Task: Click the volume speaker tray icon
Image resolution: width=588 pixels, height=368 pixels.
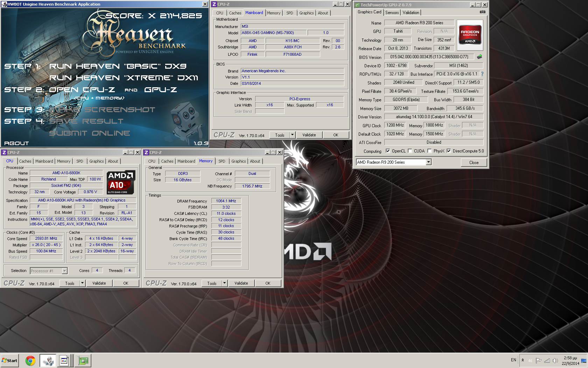Action: pos(555,360)
